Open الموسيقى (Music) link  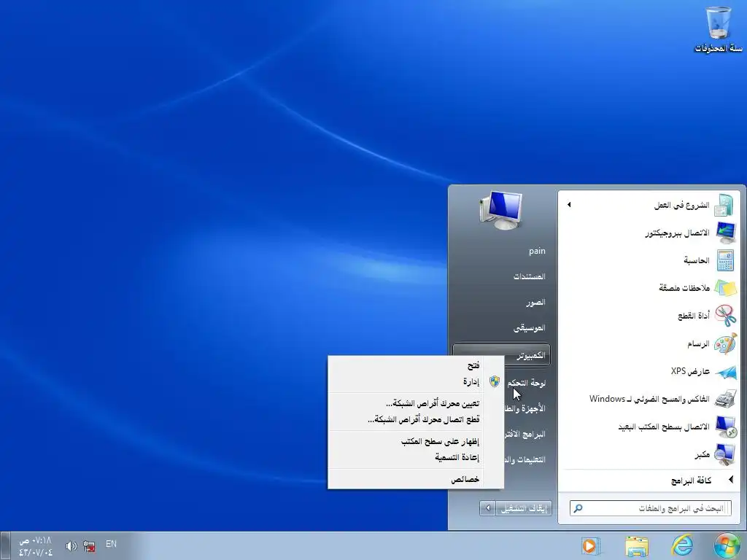click(530, 328)
